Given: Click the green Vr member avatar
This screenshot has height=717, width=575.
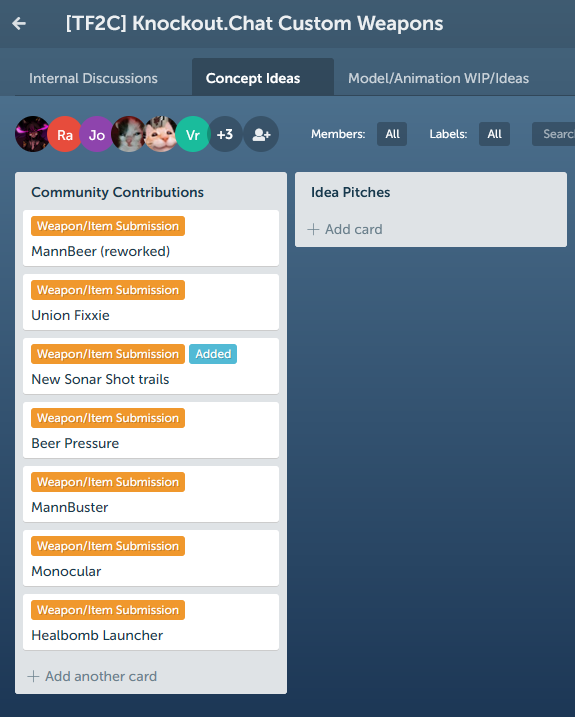Looking at the screenshot, I should tap(193, 134).
